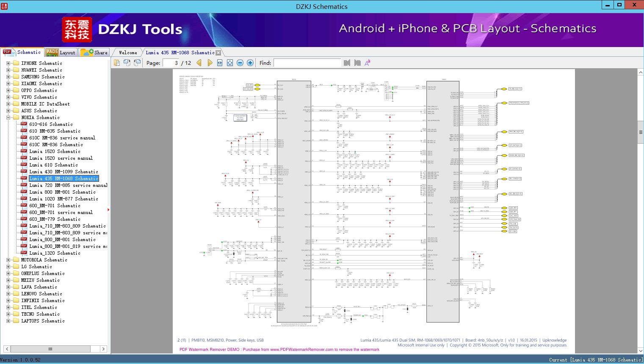This screenshot has height=364, width=644.
Task: Expand the SAMSUNG Schematic folder
Action: click(8, 77)
